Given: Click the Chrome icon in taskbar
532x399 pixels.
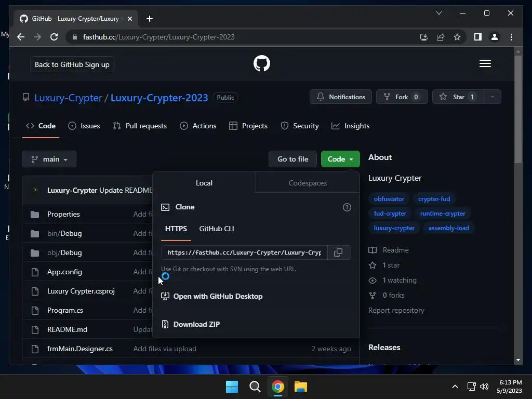Looking at the screenshot, I should tap(277, 387).
